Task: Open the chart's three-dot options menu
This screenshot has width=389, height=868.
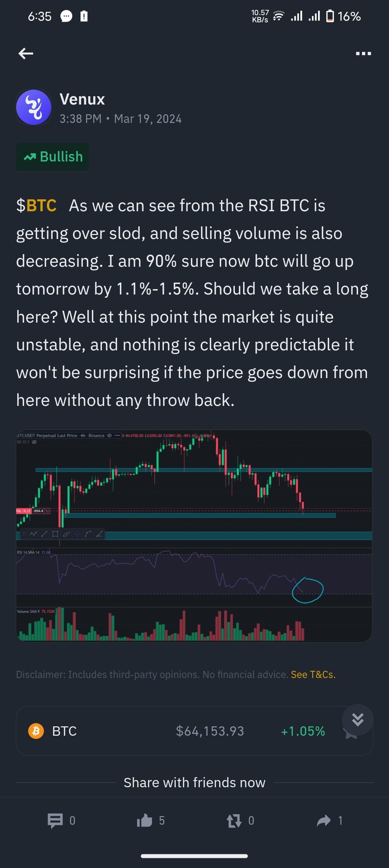Action: [x=117, y=435]
